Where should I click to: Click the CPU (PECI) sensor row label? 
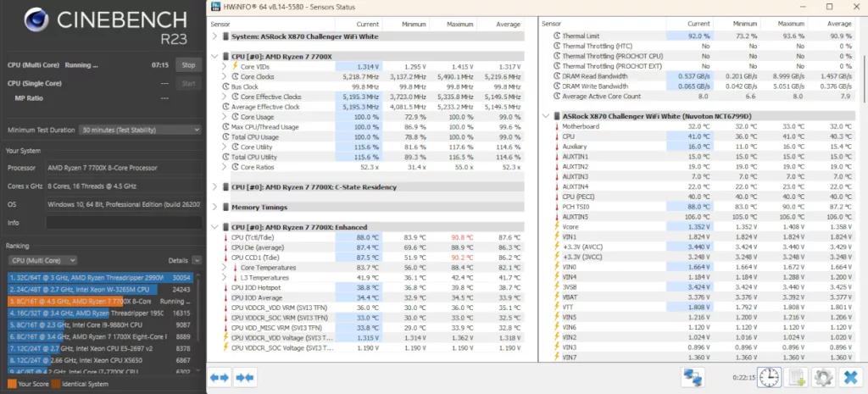(x=576, y=197)
